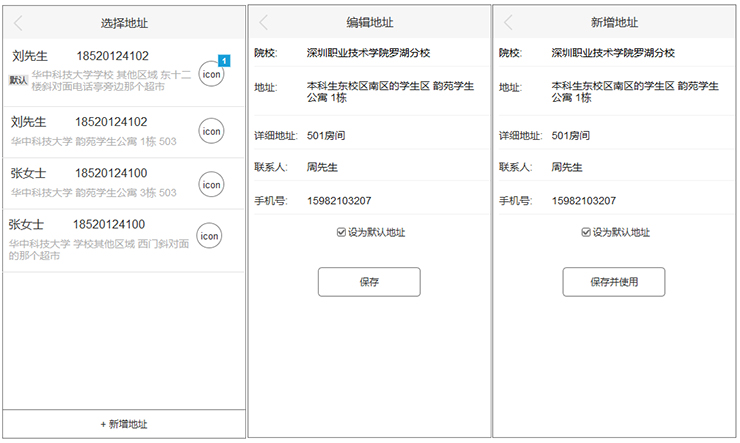Tap + 新增地址 at the bottom
The width and height of the screenshot is (740, 443).
(124, 424)
